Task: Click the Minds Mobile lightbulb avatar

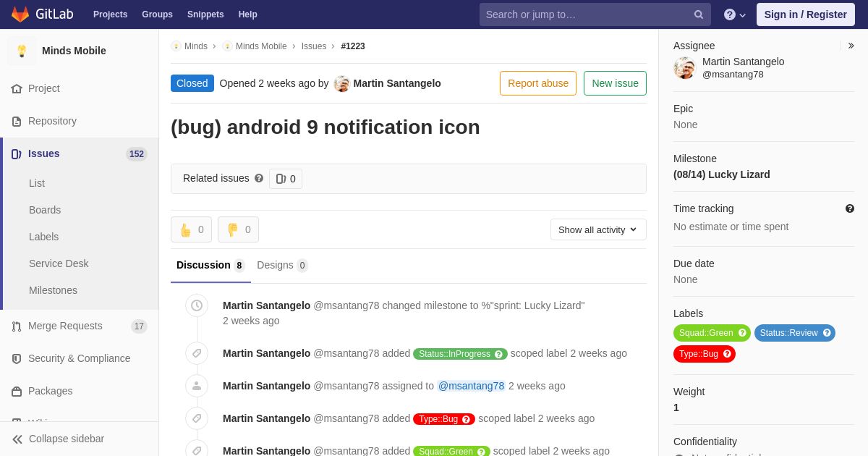Action: point(22,51)
